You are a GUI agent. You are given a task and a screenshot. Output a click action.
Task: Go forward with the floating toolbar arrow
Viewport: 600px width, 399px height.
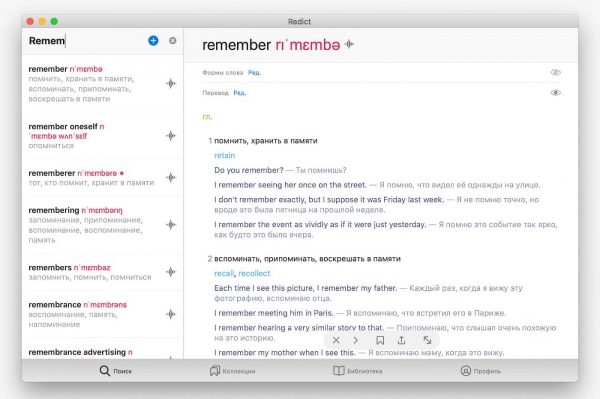point(355,340)
